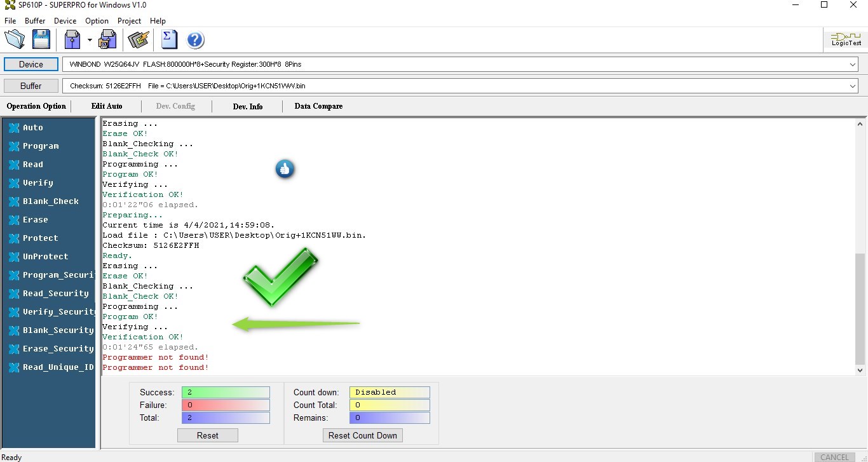
Task: Launch the LogicTest tool icon
Action: (846, 39)
